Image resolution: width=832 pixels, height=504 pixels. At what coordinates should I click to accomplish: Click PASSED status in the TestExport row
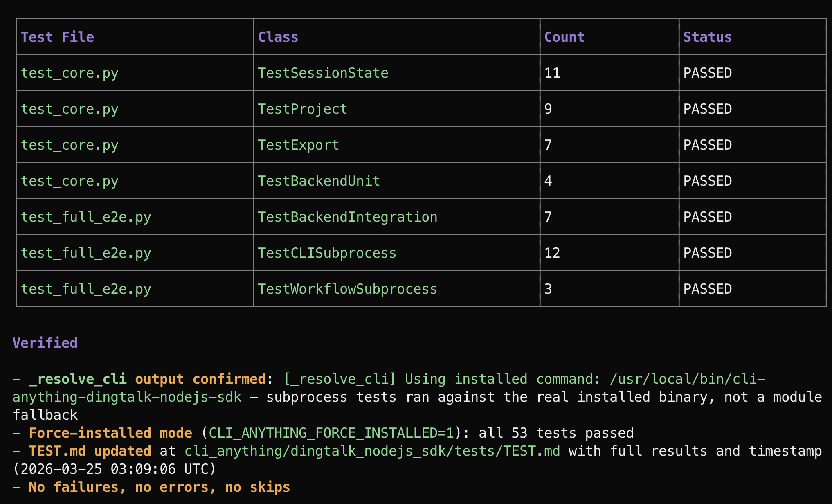pos(707,145)
